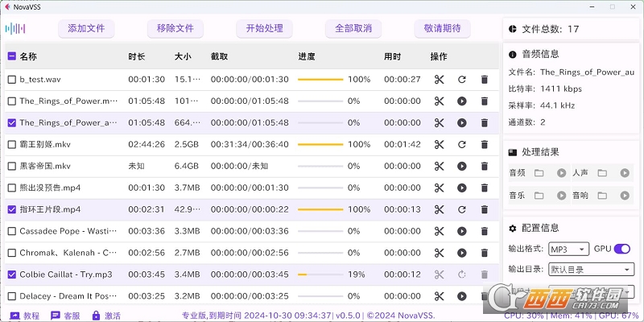Remove 霸王别姬.mkv using its trash icon
The width and height of the screenshot is (644, 322).
pos(485,145)
